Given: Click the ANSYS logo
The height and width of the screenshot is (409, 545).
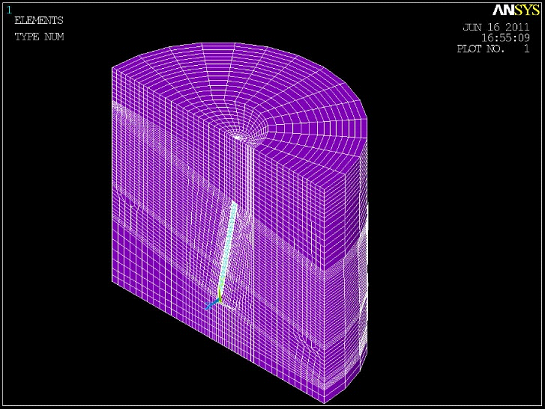Looking at the screenshot, I should [516, 10].
